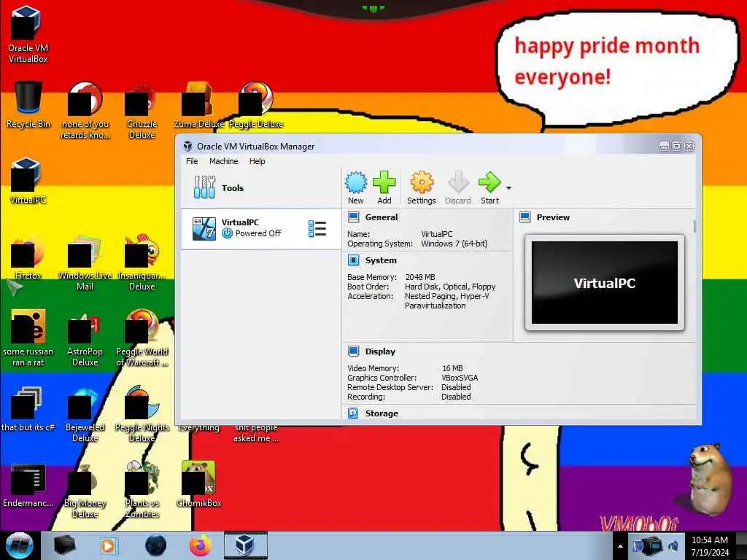This screenshot has height=560, width=747.
Task: Select the Tools entry in the sidebar
Action: click(x=261, y=187)
